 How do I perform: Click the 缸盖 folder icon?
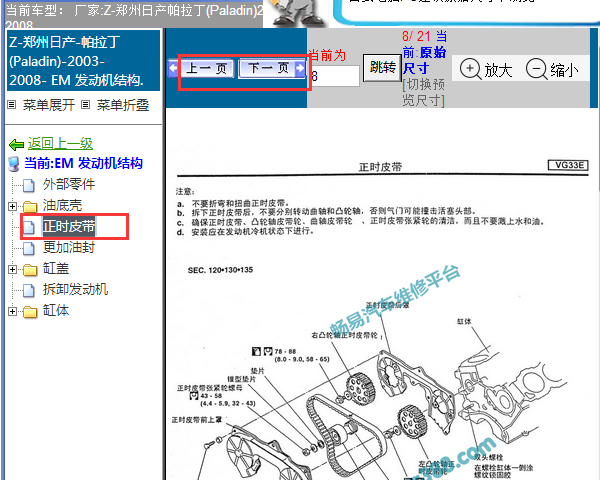point(30,270)
